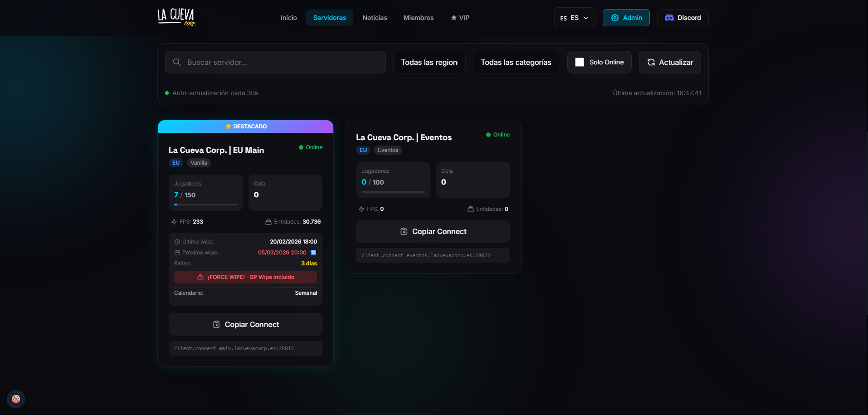Select the main.lacuevacorp.es:28015 connect string
Image resolution: width=868 pixels, height=415 pixels.
[245, 348]
